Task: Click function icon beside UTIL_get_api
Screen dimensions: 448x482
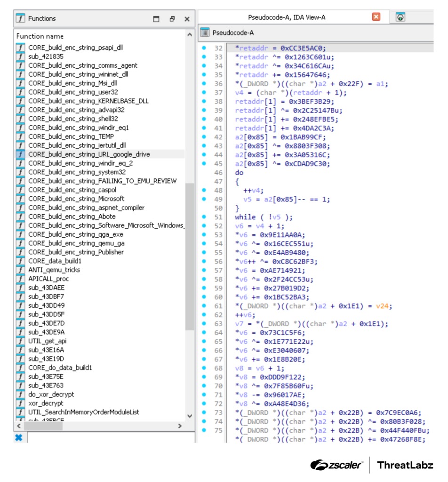Action: (x=20, y=341)
